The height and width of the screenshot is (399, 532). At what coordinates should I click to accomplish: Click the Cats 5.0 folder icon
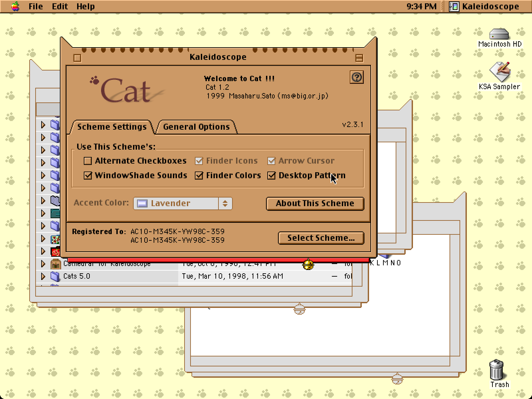(x=55, y=276)
